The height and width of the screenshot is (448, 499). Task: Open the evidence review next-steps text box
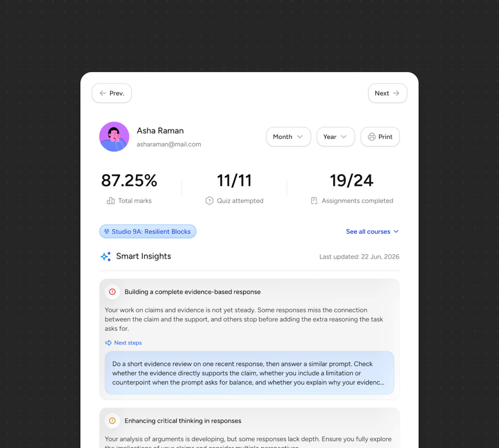click(x=249, y=373)
